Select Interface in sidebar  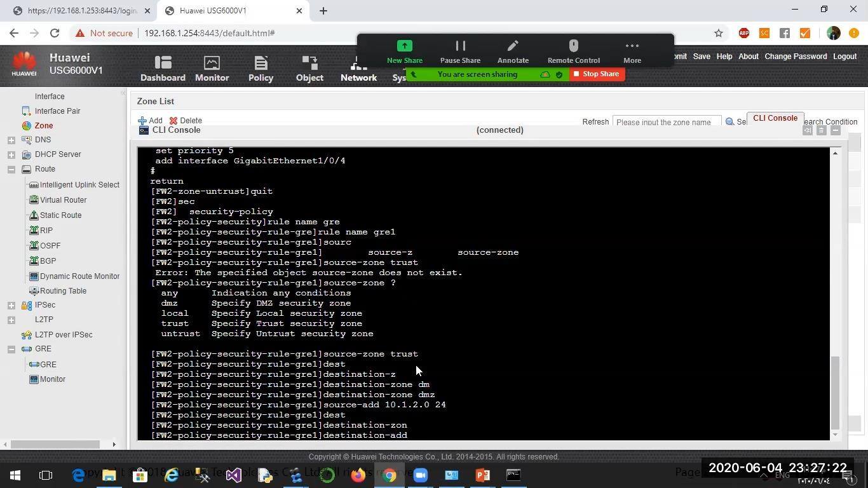[x=50, y=97]
